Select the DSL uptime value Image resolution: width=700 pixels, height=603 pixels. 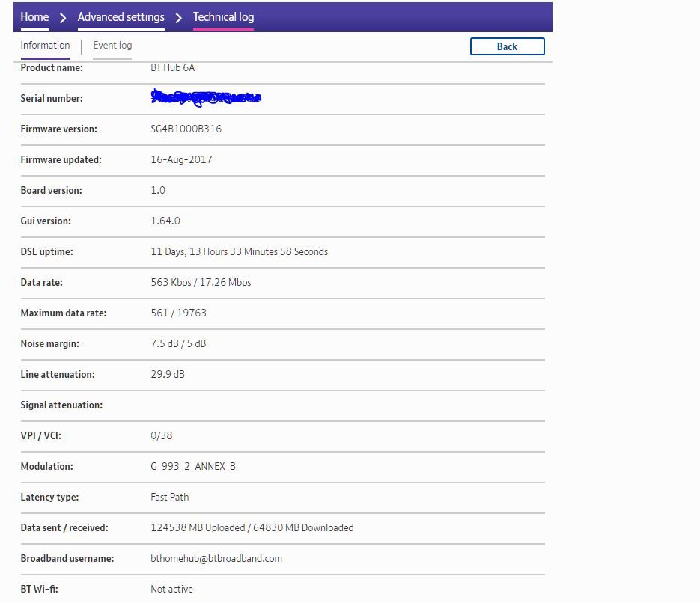click(x=240, y=251)
